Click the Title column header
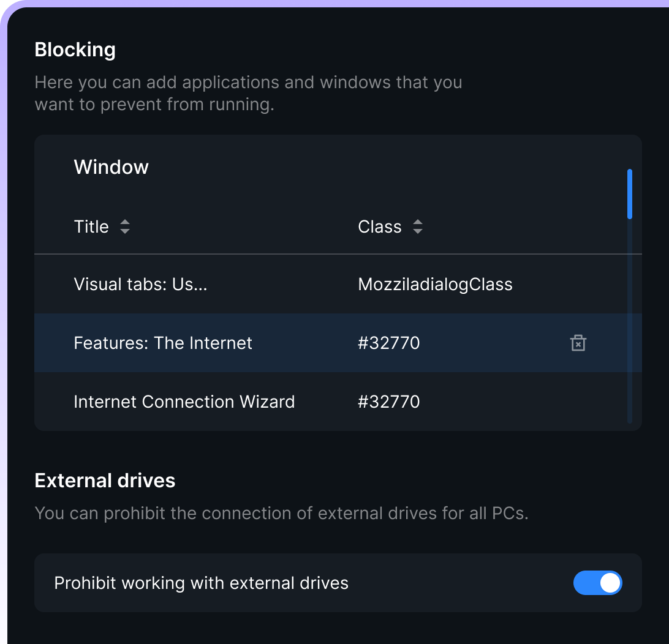 tap(91, 227)
